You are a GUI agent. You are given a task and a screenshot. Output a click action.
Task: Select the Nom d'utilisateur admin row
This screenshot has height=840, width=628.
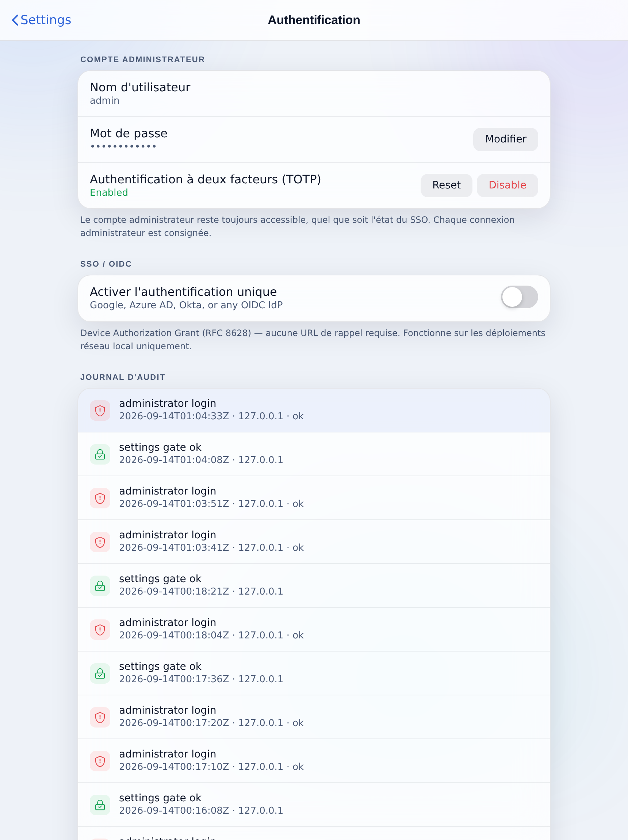click(314, 93)
